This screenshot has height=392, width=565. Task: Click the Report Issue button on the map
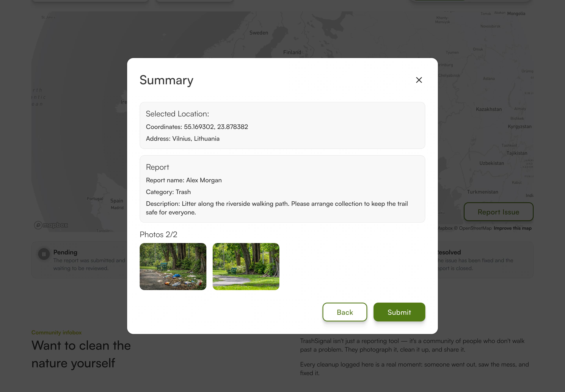click(498, 212)
